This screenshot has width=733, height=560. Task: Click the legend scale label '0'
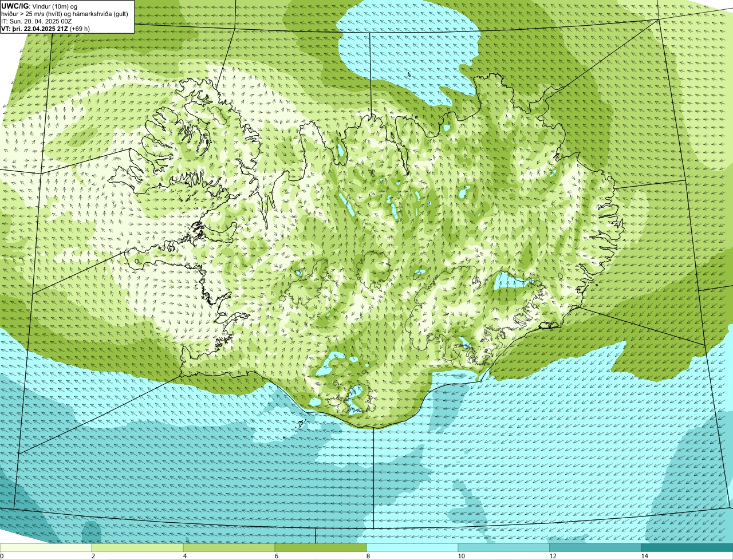2,556
